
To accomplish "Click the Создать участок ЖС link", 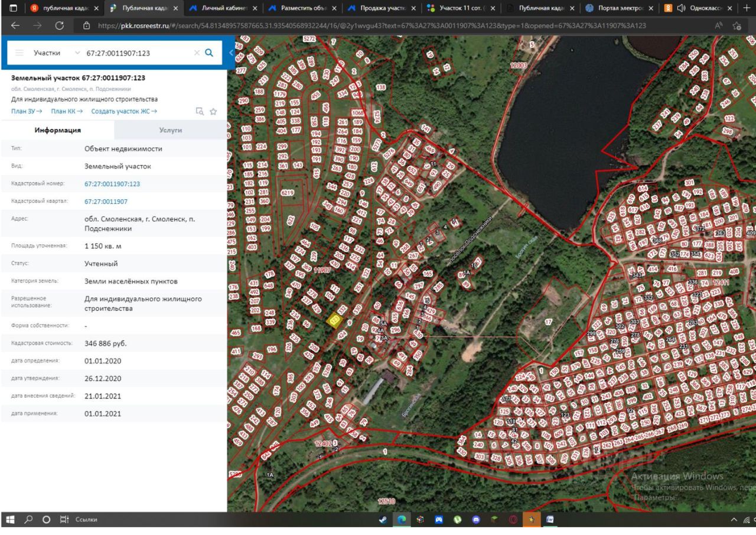I will tap(124, 111).
